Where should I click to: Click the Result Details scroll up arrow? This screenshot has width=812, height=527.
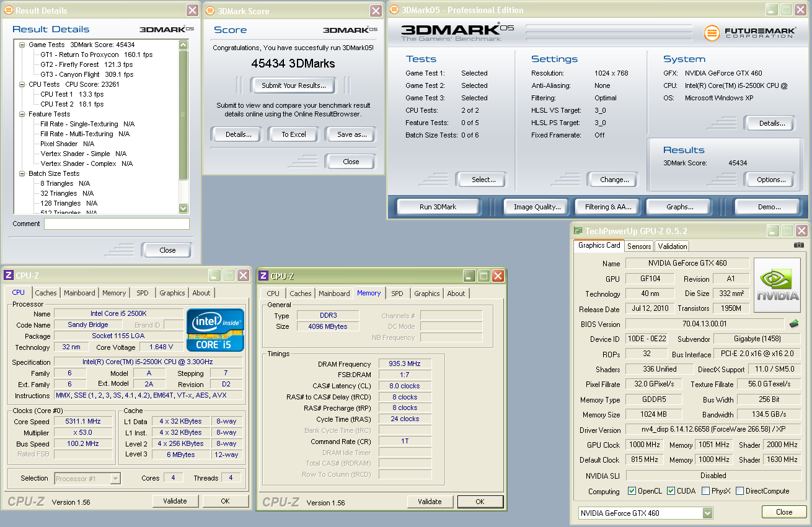(x=183, y=45)
